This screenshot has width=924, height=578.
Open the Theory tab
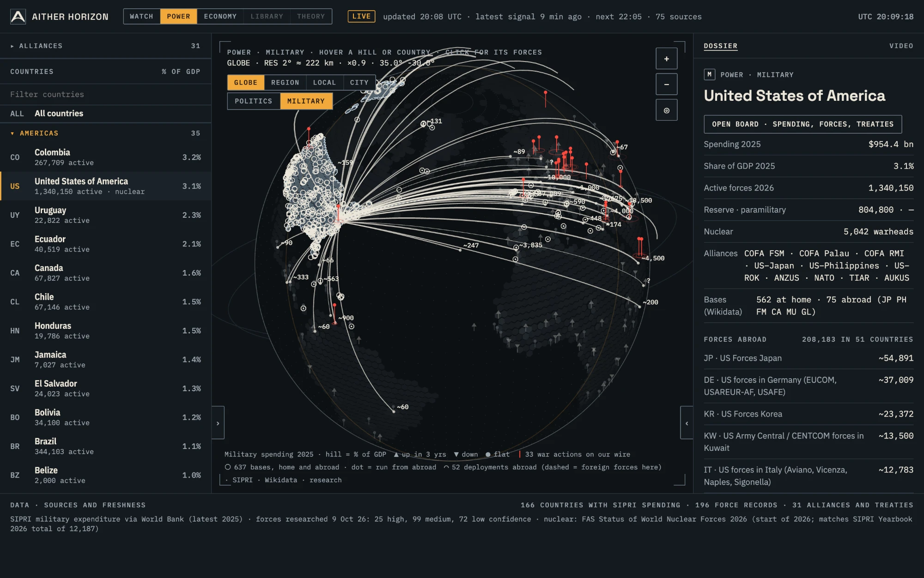click(311, 16)
